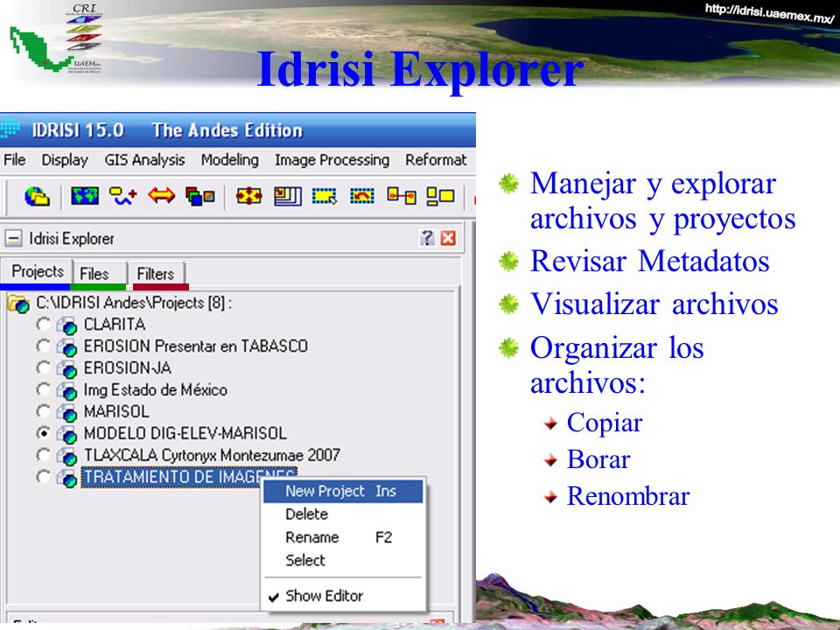Click the EROSION Presentar en TABASCO project icon
840x630 pixels.
67,347
